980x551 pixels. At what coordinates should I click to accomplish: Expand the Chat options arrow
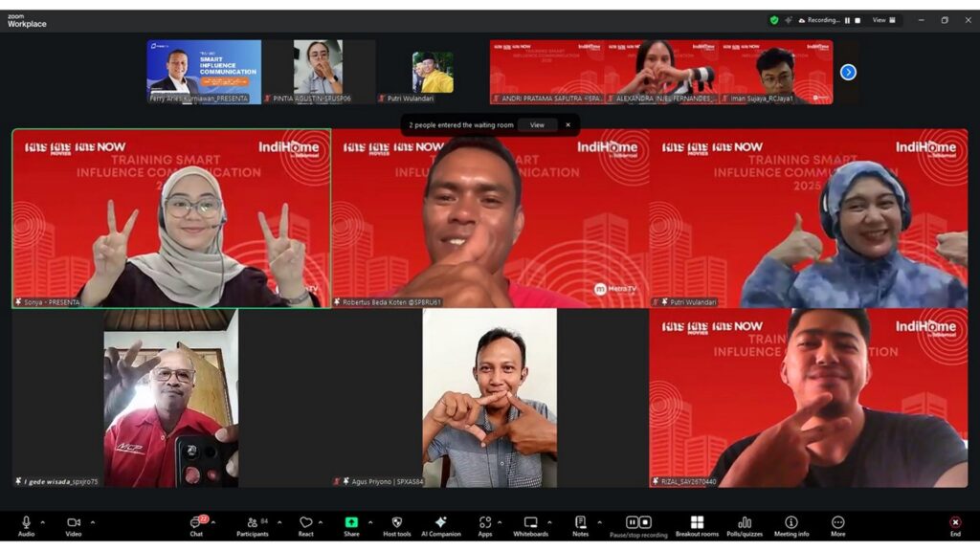click(x=213, y=522)
